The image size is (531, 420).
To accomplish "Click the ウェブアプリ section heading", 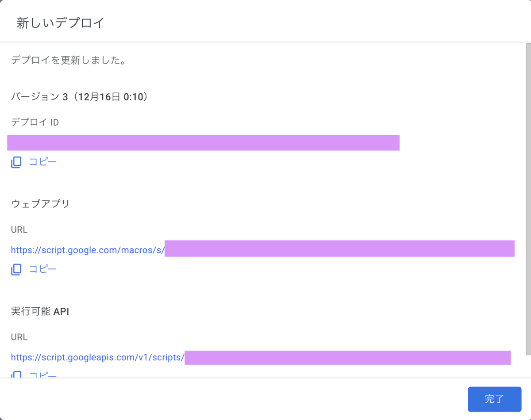I will coord(40,204).
